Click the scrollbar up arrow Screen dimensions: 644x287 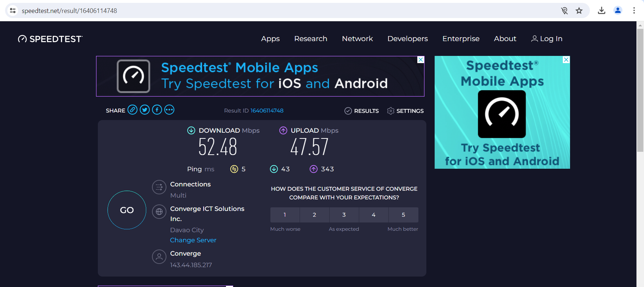tap(640, 25)
